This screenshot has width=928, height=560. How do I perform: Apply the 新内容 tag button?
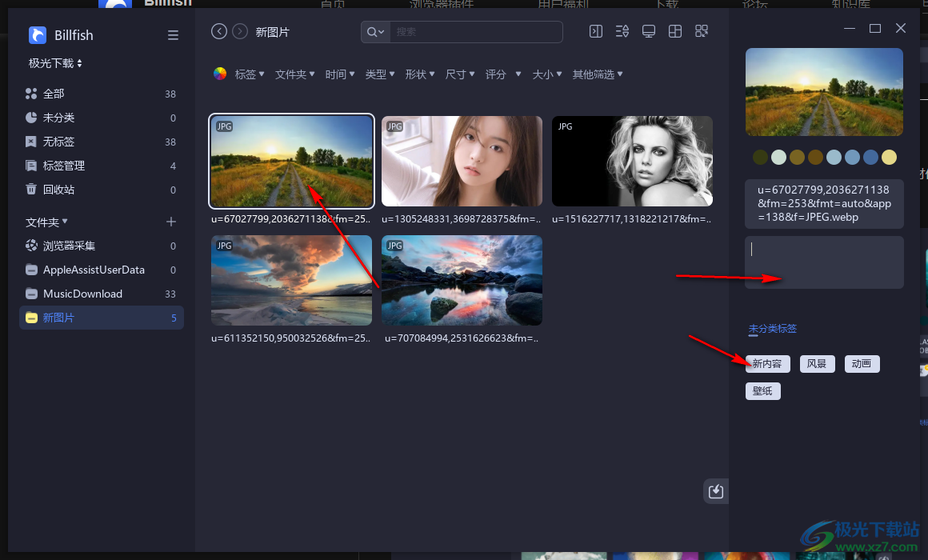click(767, 363)
